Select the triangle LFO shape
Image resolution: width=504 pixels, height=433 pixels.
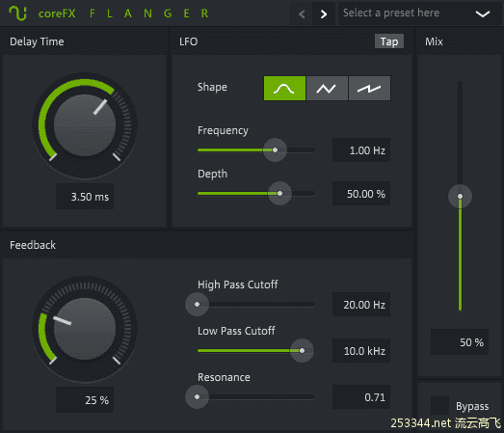[x=327, y=88]
